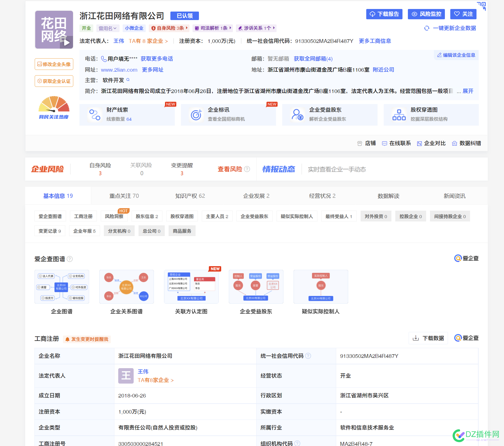
Task: Click 获取更多电话 link
Action: click(x=157, y=59)
